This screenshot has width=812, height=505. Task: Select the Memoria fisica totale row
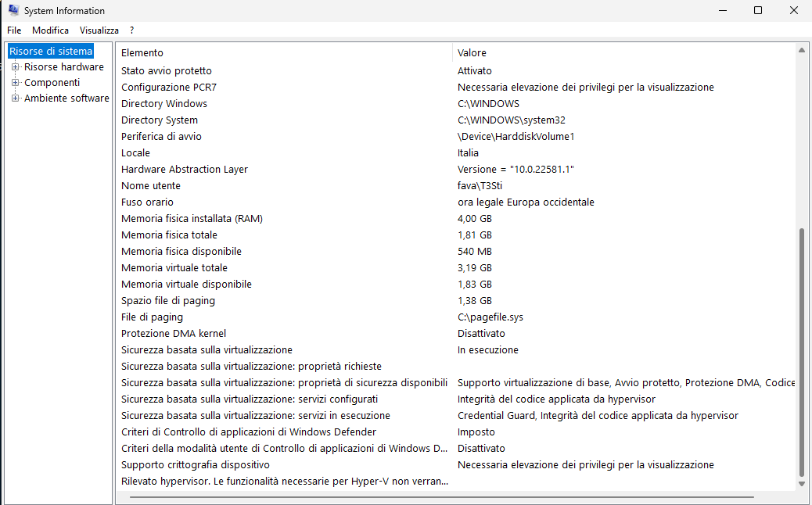(x=456, y=235)
